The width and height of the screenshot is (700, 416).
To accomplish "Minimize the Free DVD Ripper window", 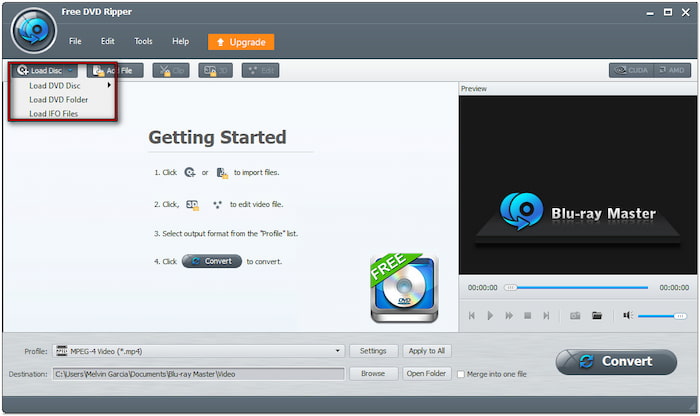I will tap(650, 13).
